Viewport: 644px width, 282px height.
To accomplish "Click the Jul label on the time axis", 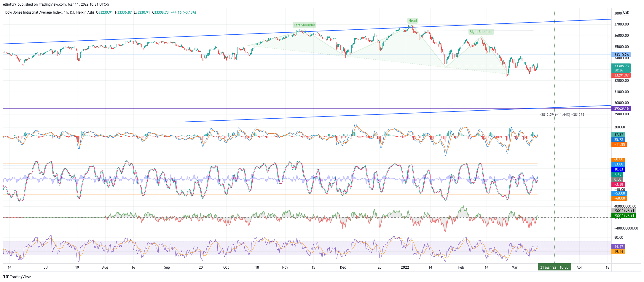I will click(46, 267).
